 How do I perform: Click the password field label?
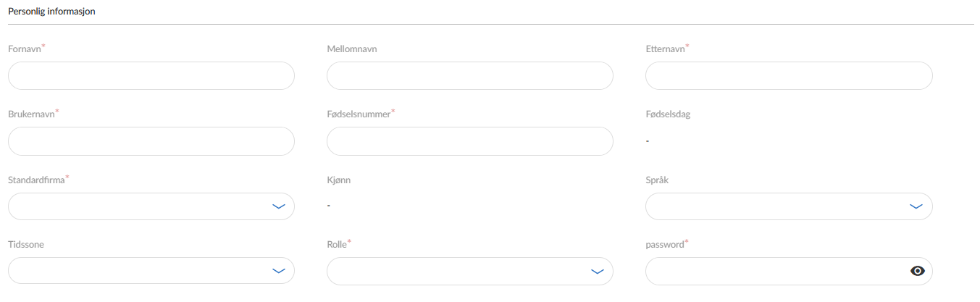[664, 245]
